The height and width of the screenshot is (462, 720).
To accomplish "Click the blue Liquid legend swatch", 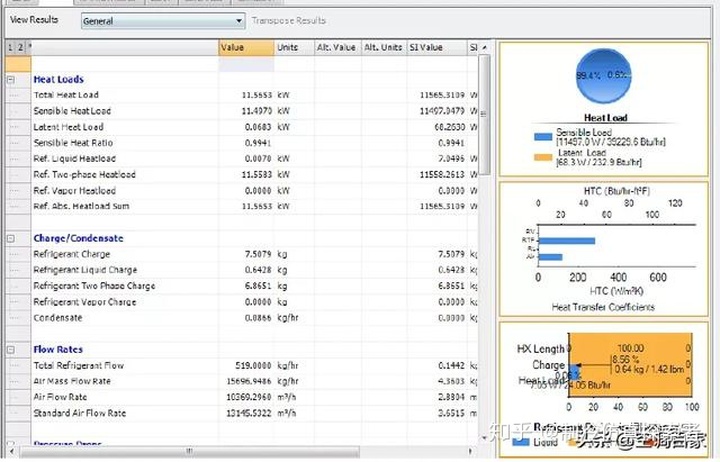I will (x=520, y=442).
